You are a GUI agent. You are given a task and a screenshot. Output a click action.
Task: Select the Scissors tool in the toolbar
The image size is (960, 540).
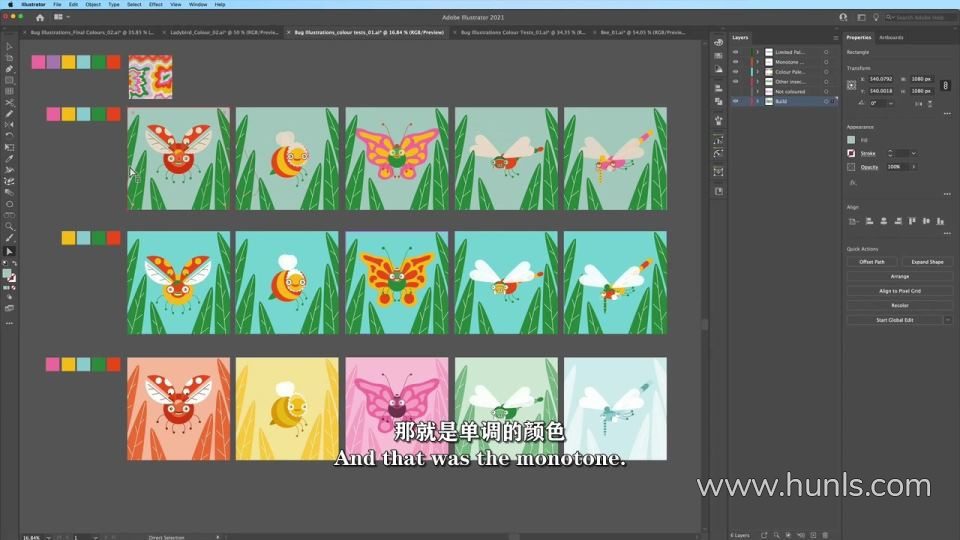[x=9, y=102]
